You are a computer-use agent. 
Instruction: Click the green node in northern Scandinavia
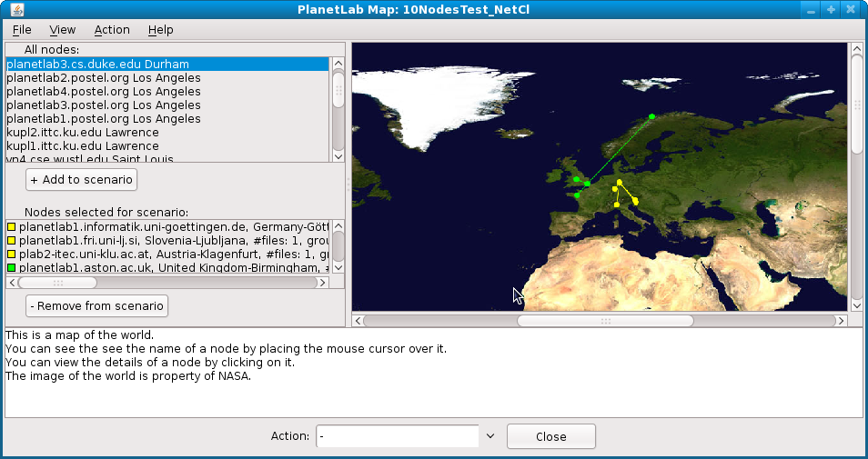point(651,116)
